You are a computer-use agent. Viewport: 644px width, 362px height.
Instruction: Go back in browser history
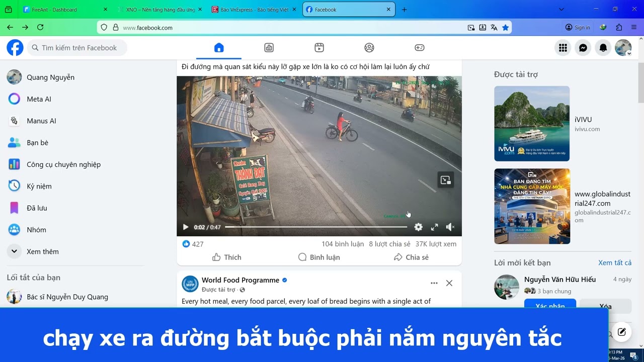pyautogui.click(x=10, y=28)
